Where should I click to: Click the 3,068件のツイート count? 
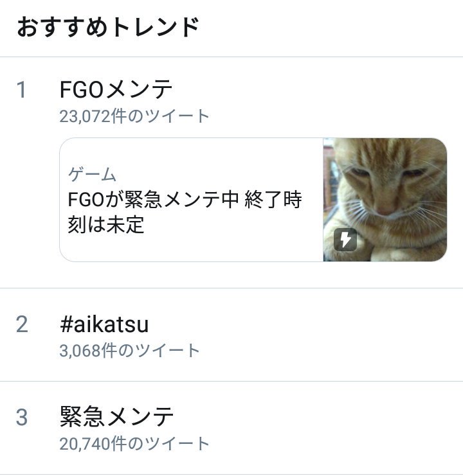(x=129, y=351)
